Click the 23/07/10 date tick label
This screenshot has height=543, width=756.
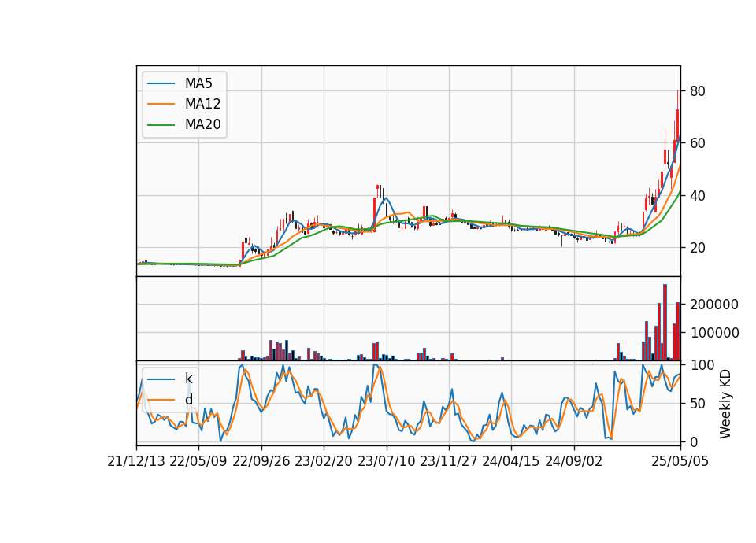coord(386,462)
